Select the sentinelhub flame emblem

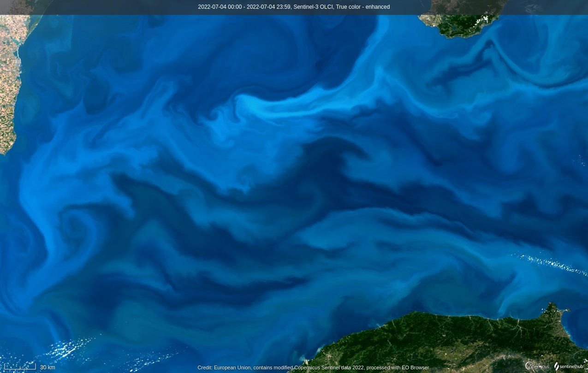tap(556, 366)
